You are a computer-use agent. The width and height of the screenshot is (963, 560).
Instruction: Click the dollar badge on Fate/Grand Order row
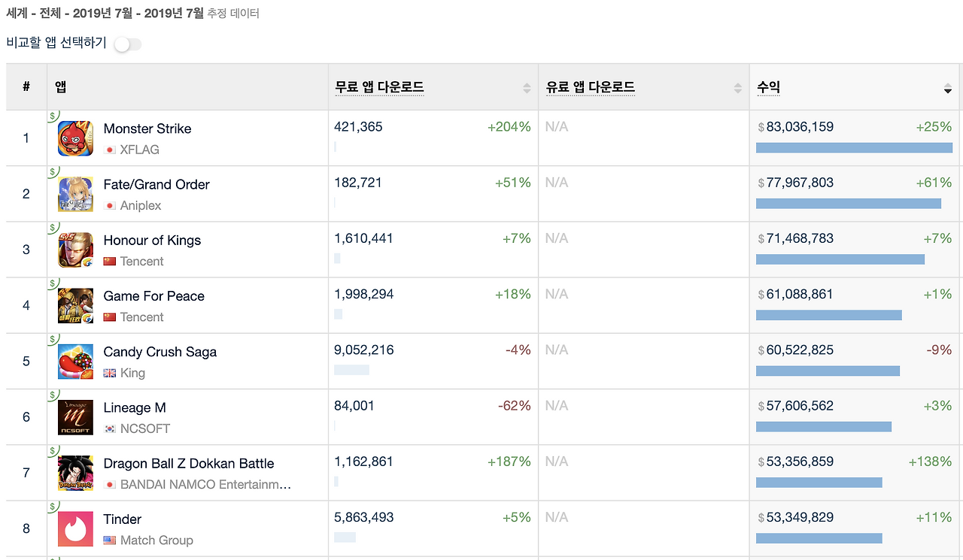click(x=53, y=171)
